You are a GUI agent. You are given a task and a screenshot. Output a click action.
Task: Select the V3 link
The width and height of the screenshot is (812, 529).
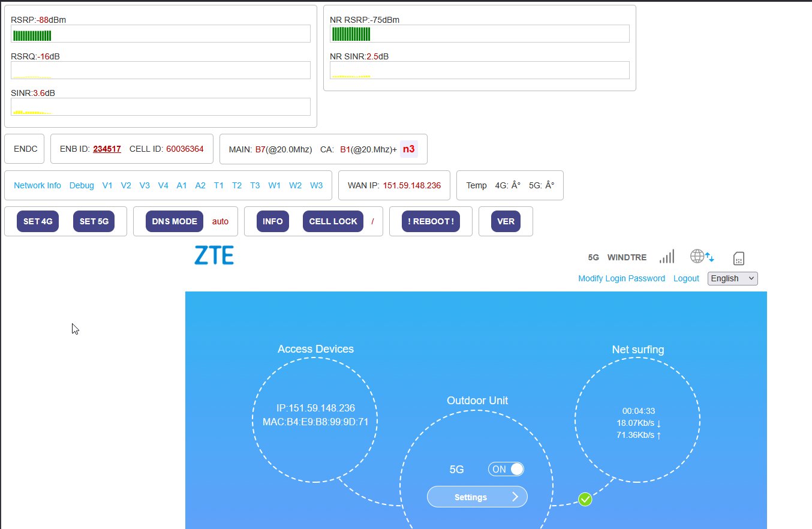tap(145, 185)
